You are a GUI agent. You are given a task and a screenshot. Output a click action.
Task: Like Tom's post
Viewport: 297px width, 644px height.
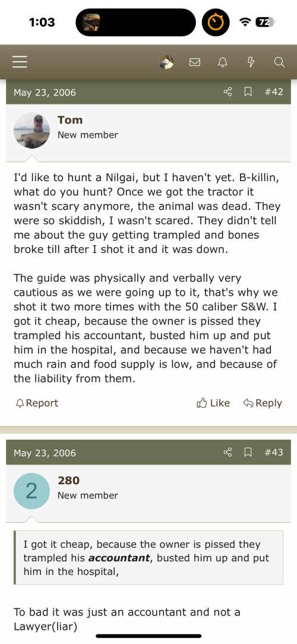tap(213, 403)
